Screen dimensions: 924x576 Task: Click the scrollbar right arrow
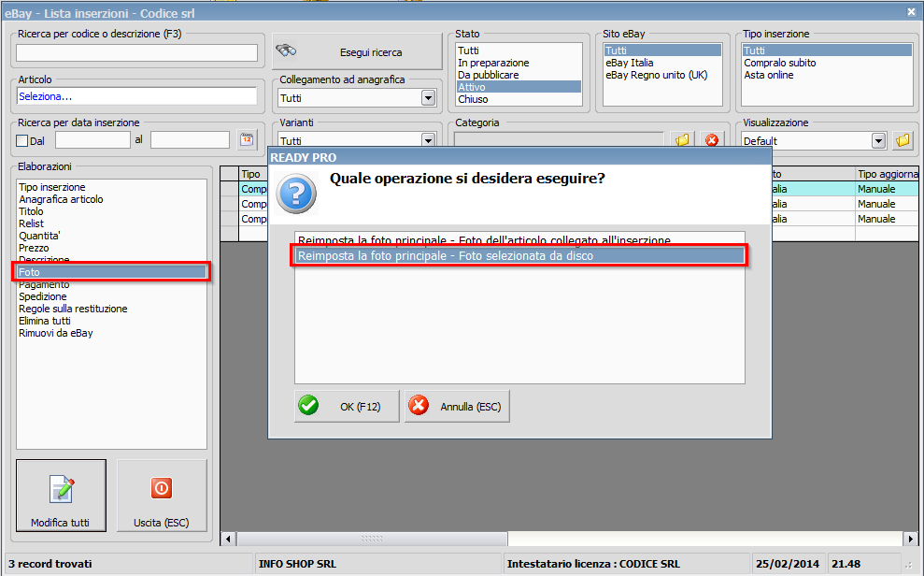910,539
